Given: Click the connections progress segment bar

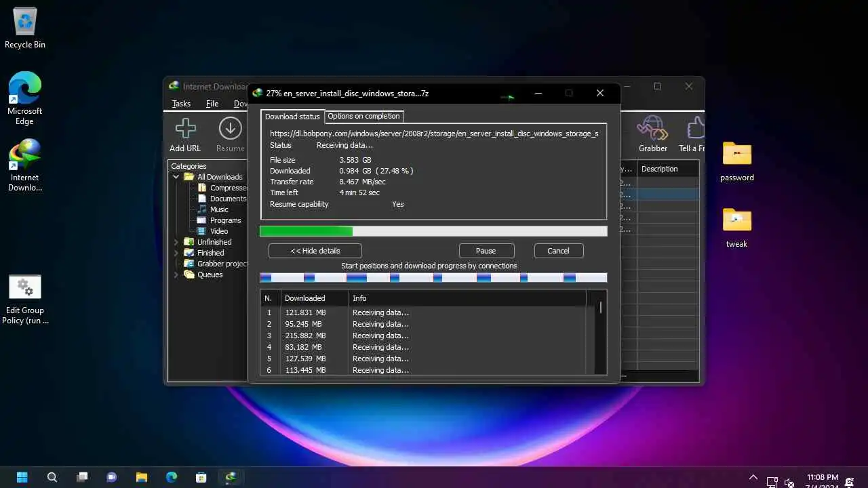Looking at the screenshot, I should [433, 277].
